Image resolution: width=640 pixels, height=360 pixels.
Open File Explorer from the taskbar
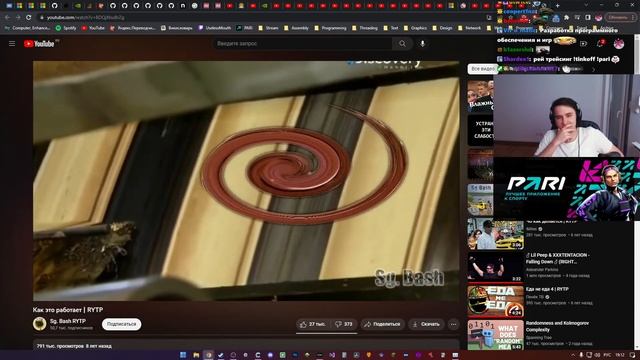coord(196,355)
